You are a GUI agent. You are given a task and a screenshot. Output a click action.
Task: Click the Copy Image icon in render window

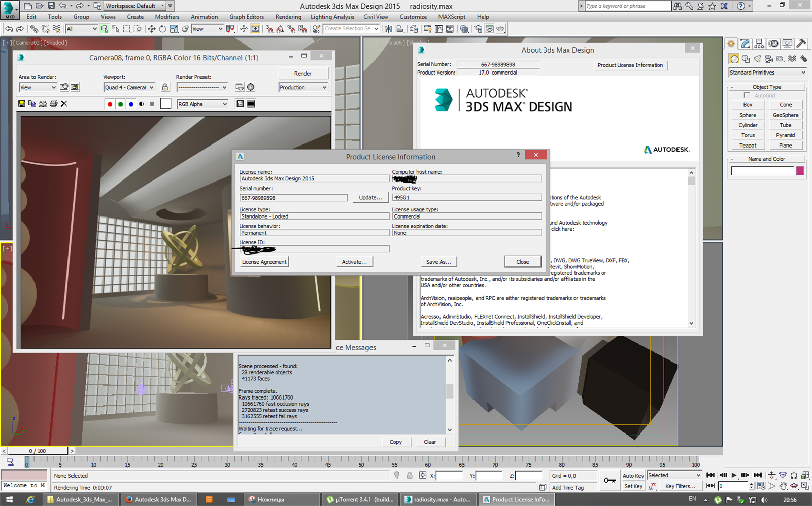[32, 104]
